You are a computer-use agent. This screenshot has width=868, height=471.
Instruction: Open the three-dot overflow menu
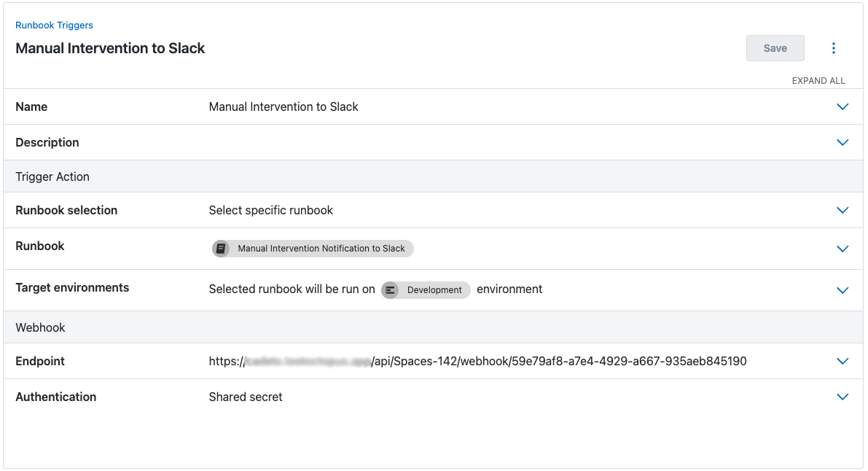834,48
